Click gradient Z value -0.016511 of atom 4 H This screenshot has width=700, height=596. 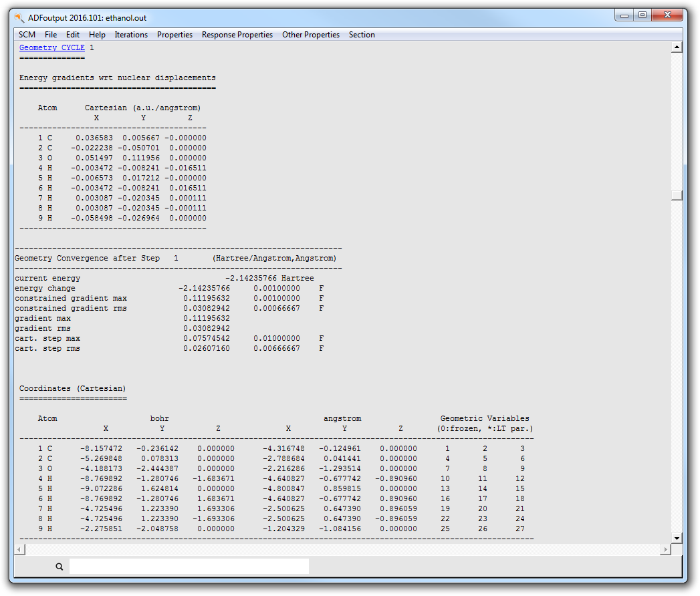coord(185,168)
